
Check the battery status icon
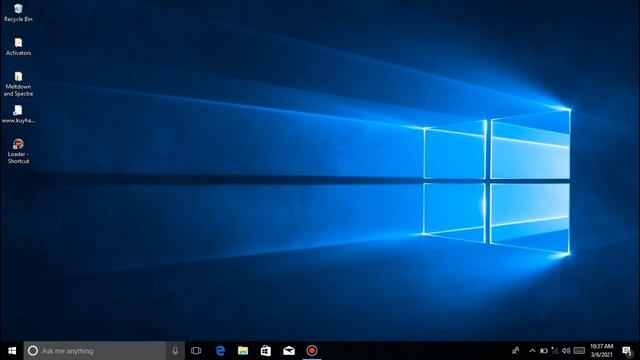(x=544, y=351)
